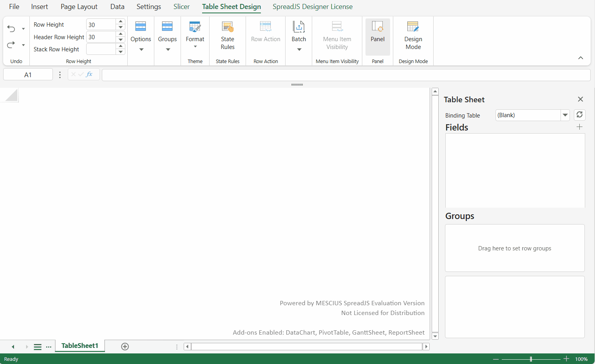Open the State Rules tool
Image resolution: width=595 pixels, height=364 pixels.
tap(228, 36)
